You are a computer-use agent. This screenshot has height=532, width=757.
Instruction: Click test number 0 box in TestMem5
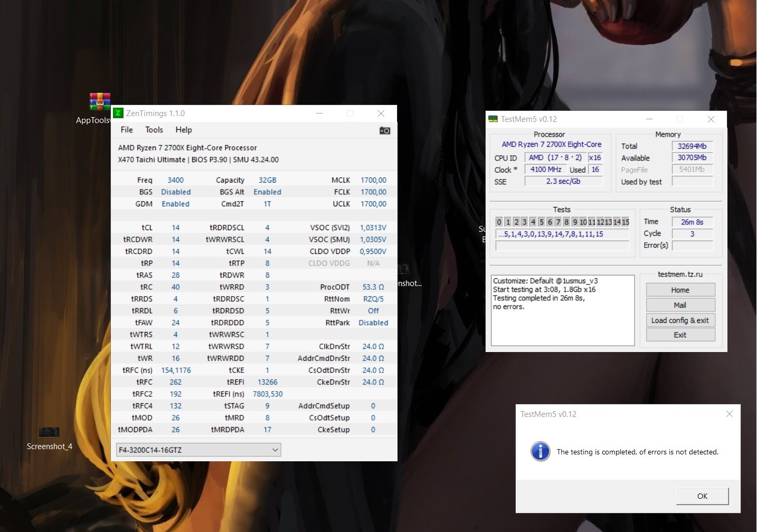pos(499,222)
